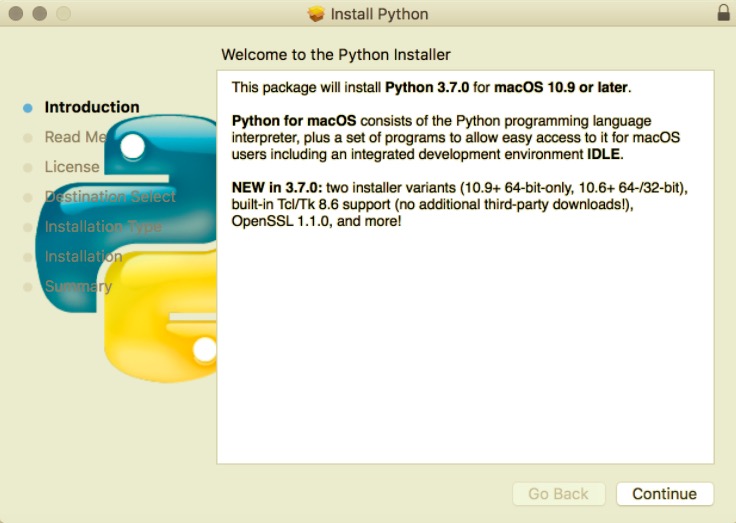Go to the License step
The height and width of the screenshot is (523, 736).
tap(71, 167)
